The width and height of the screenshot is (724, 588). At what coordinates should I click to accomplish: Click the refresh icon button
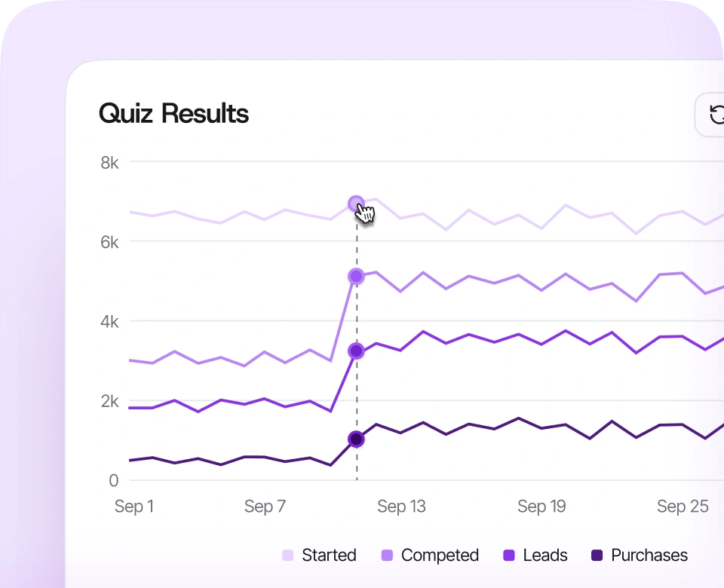[710, 115]
